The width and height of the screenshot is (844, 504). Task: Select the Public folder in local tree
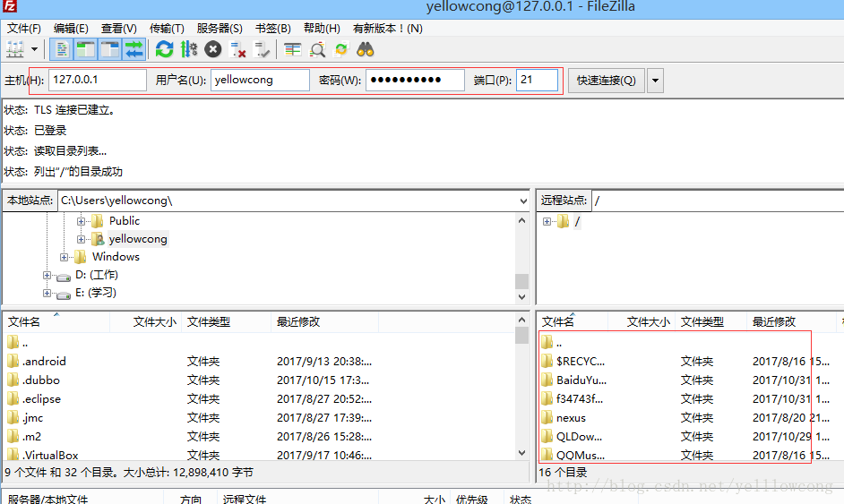click(125, 220)
